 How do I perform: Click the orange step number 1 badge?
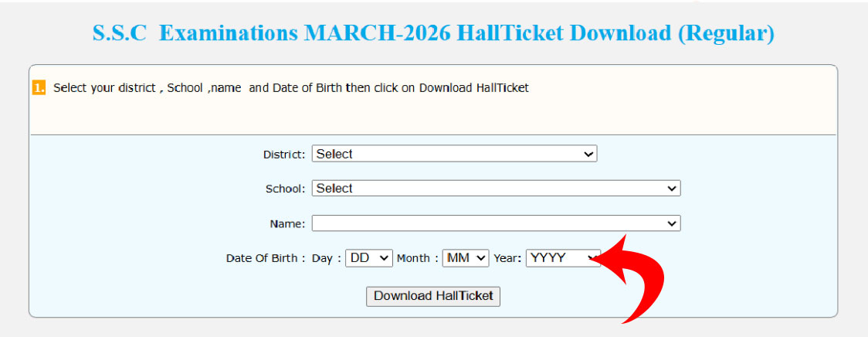click(39, 87)
